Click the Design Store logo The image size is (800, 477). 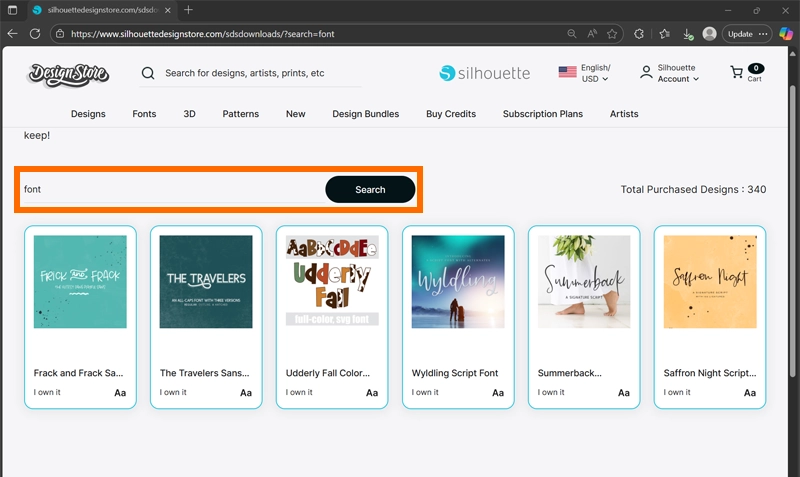[x=68, y=73]
